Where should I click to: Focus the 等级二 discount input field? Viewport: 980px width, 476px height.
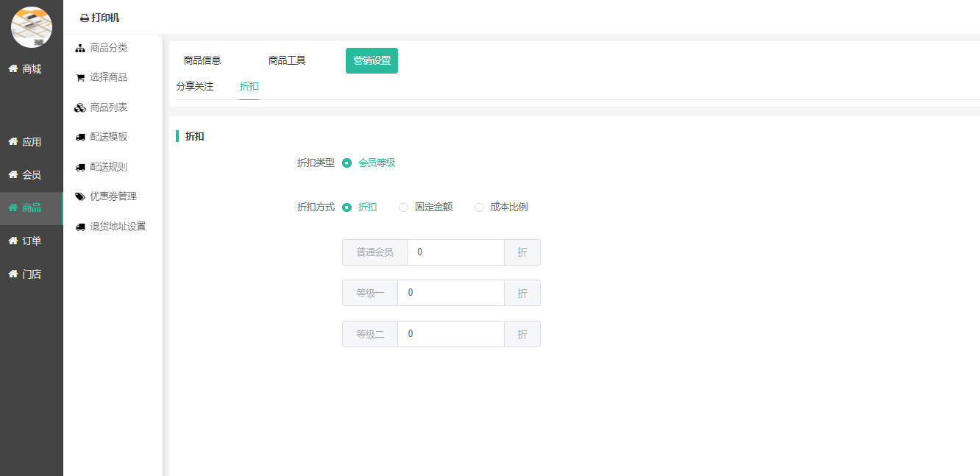pyautogui.click(x=450, y=334)
